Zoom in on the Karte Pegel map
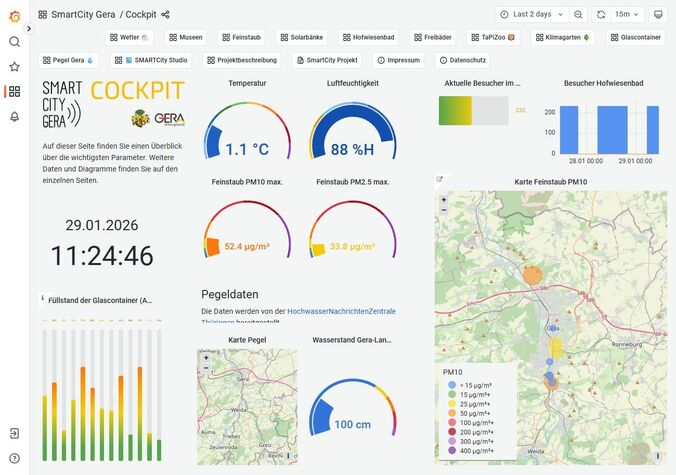Screen dimensions: 676x475 point(206,358)
